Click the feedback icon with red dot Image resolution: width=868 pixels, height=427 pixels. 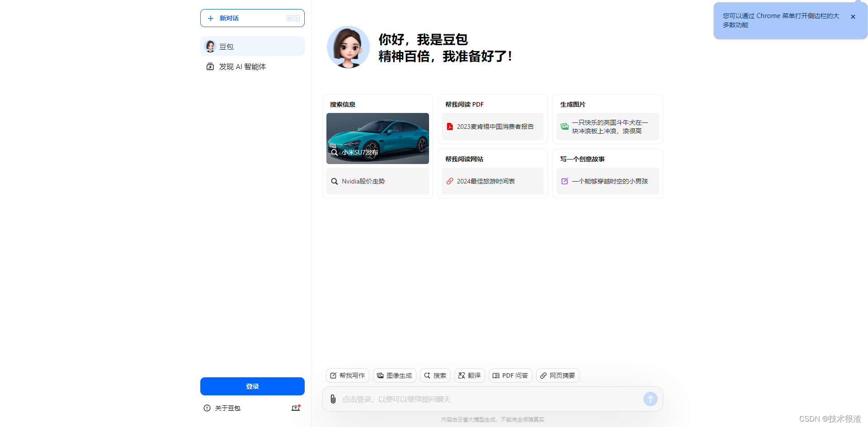(296, 408)
